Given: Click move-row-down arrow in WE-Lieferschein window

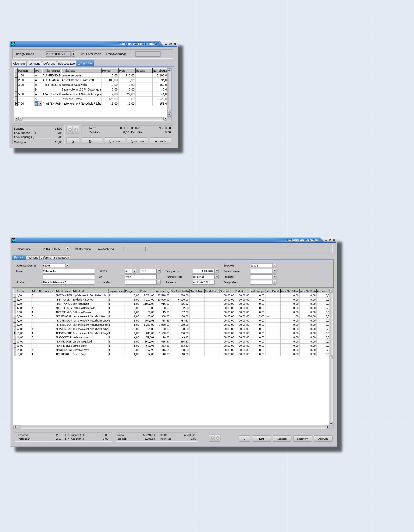Looking at the screenshot, I should pyautogui.click(x=76, y=130).
